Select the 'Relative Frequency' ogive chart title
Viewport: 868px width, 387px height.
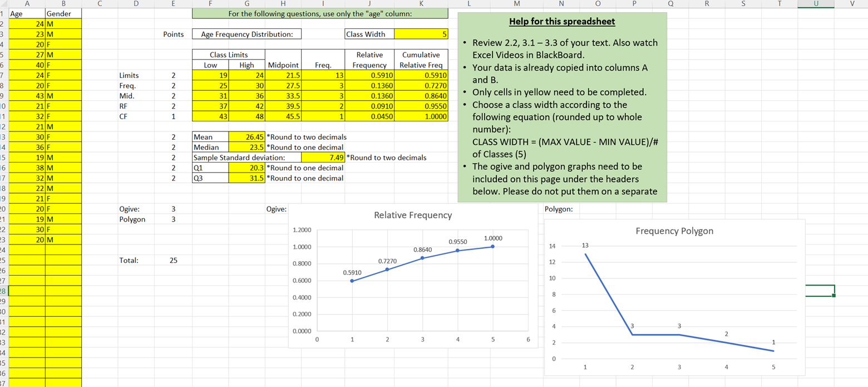pyautogui.click(x=413, y=215)
